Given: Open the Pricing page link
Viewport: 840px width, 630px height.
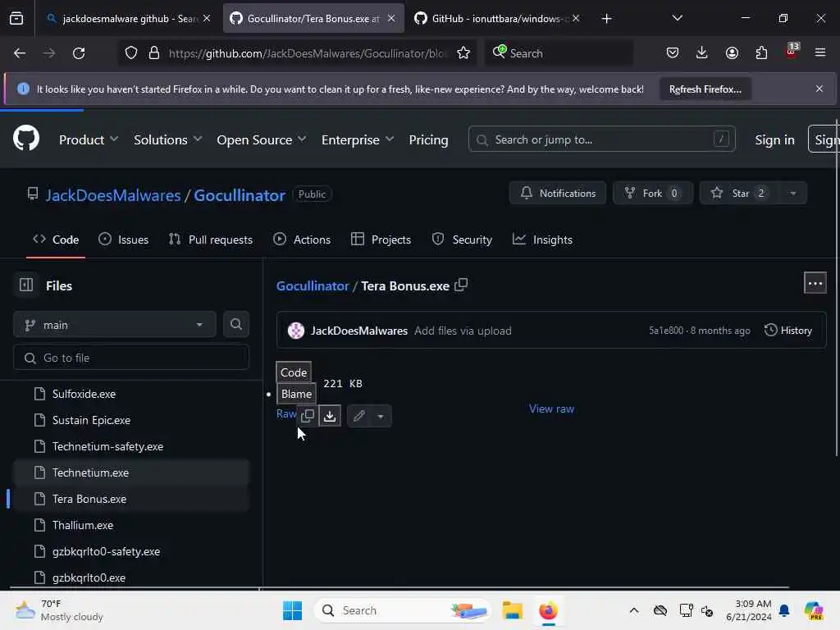Looking at the screenshot, I should 428,139.
